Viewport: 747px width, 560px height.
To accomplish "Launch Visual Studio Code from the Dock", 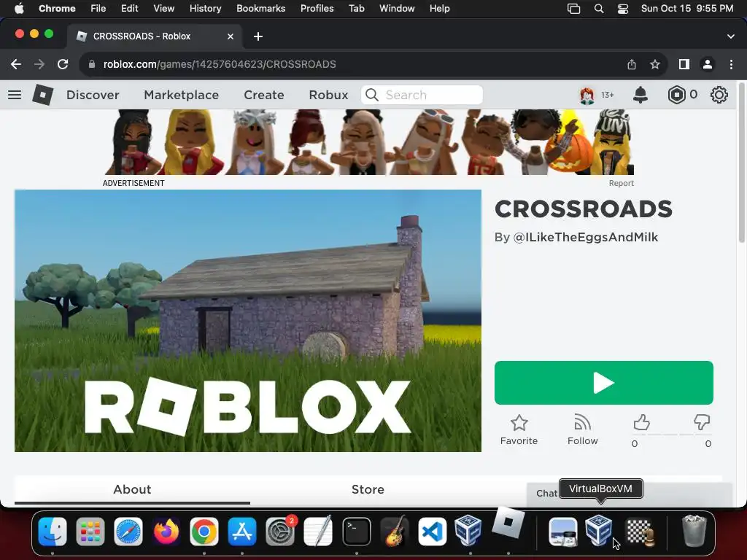I will coord(432,532).
